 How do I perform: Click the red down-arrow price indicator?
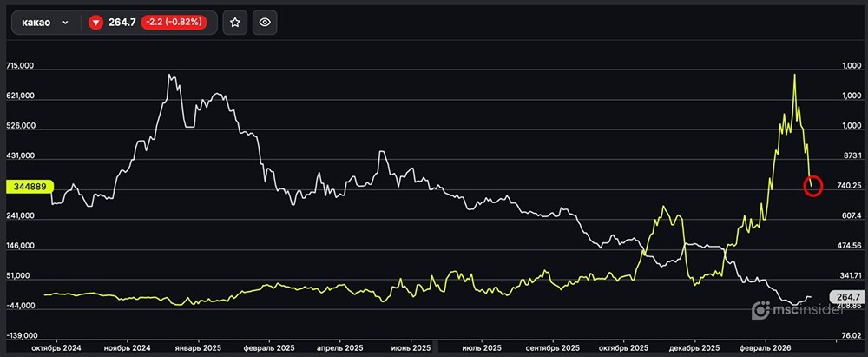tap(96, 23)
